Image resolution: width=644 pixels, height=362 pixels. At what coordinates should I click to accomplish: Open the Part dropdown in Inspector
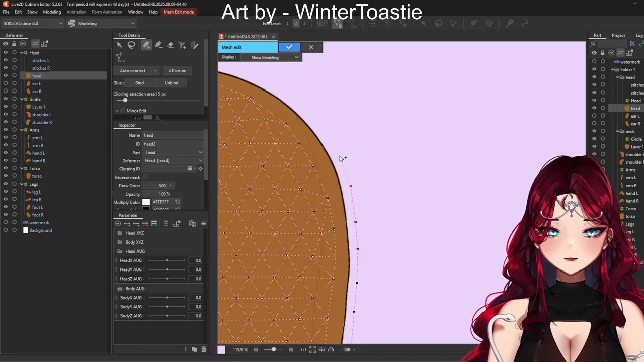tap(174, 152)
